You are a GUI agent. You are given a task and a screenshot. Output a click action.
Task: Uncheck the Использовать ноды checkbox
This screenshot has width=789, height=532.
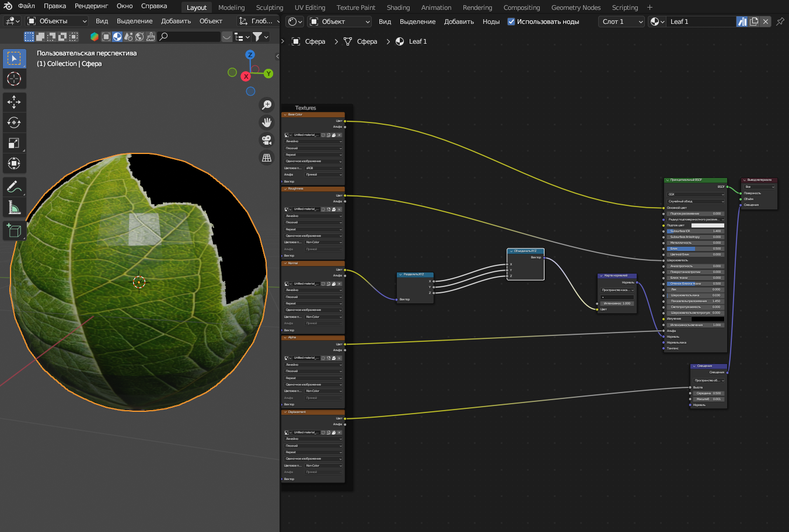[x=511, y=22]
